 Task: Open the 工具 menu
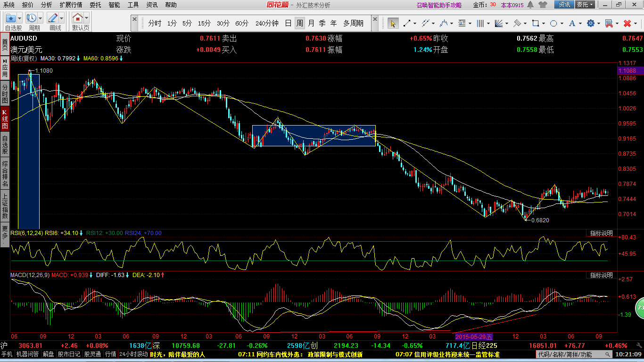pos(133,5)
